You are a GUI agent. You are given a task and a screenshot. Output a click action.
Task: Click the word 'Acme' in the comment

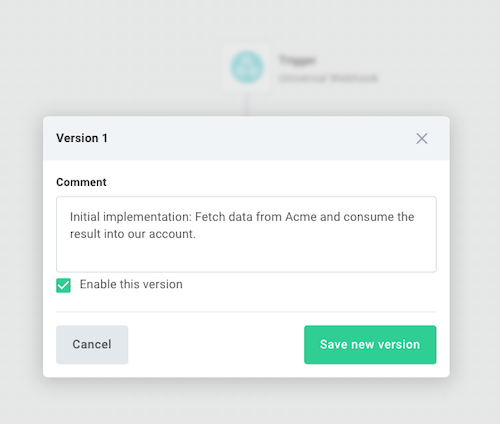click(x=301, y=217)
